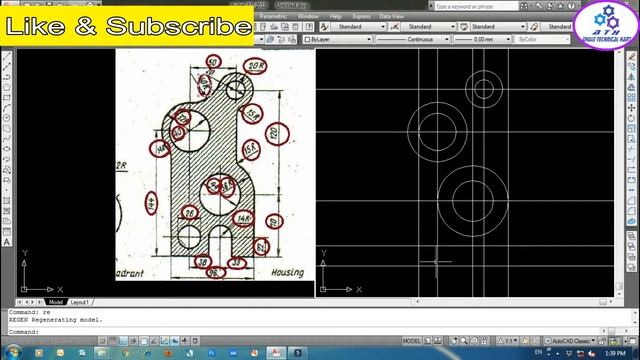Select the Rectangle tool

7,97
